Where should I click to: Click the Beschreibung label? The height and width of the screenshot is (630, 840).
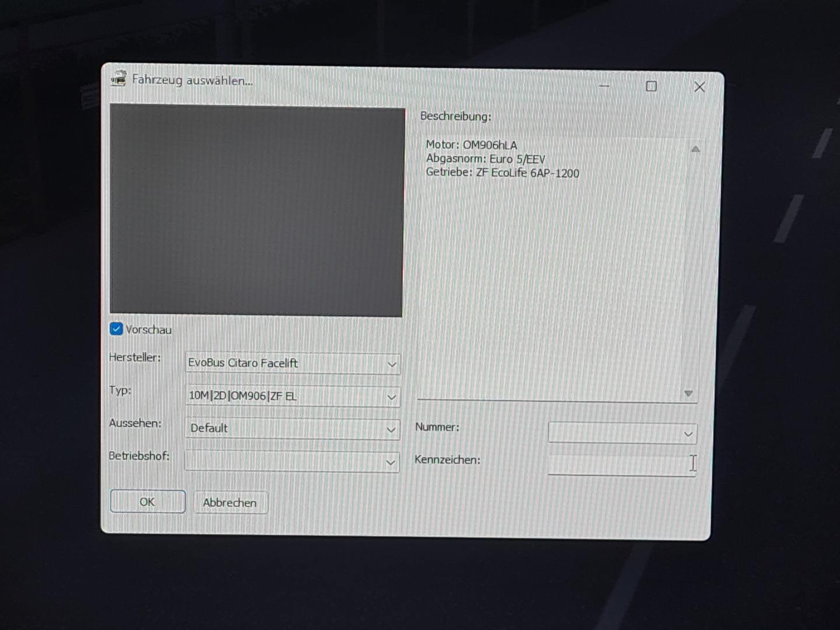(456, 116)
